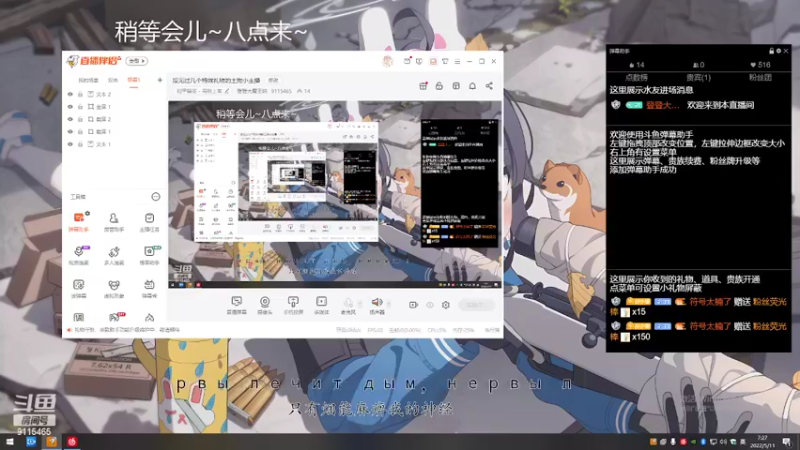800x450 pixels.
Task: Switch to the middle scene tab
Action: [113, 80]
